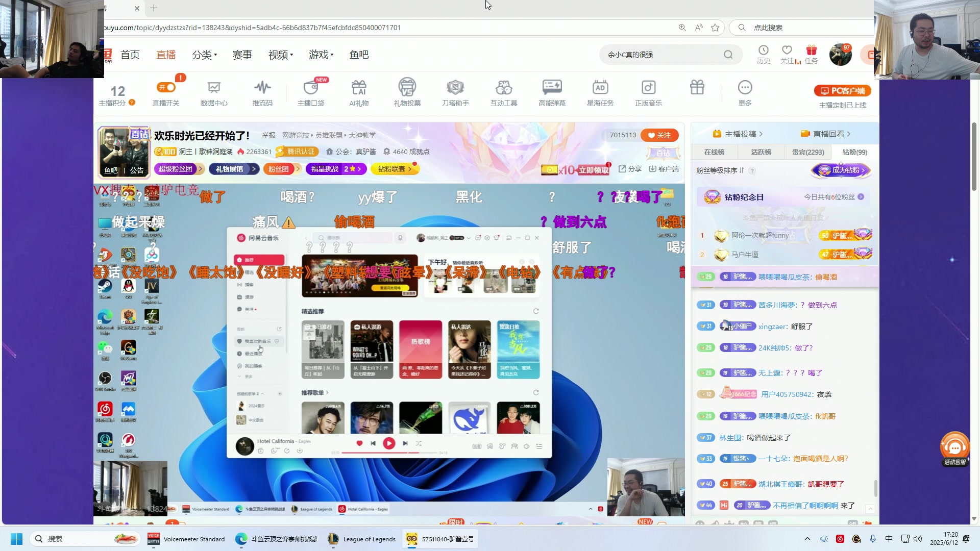980x551 pixels.
Task: Toggle the 直播开关 live switch
Action: pyautogui.click(x=166, y=87)
